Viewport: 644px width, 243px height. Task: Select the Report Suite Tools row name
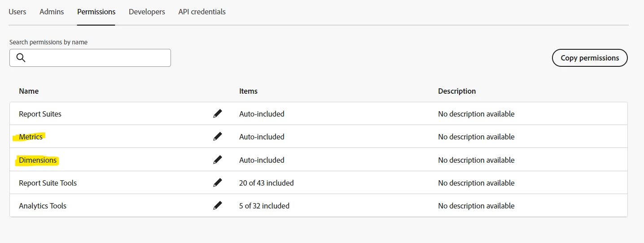48,183
